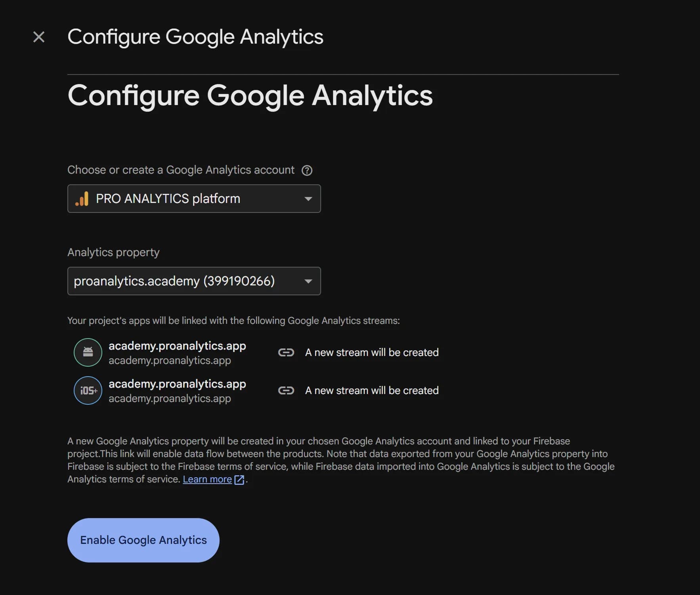Click the iOS 'A new stream will be created' text
Viewport: 700px width, 595px height.
coord(371,390)
